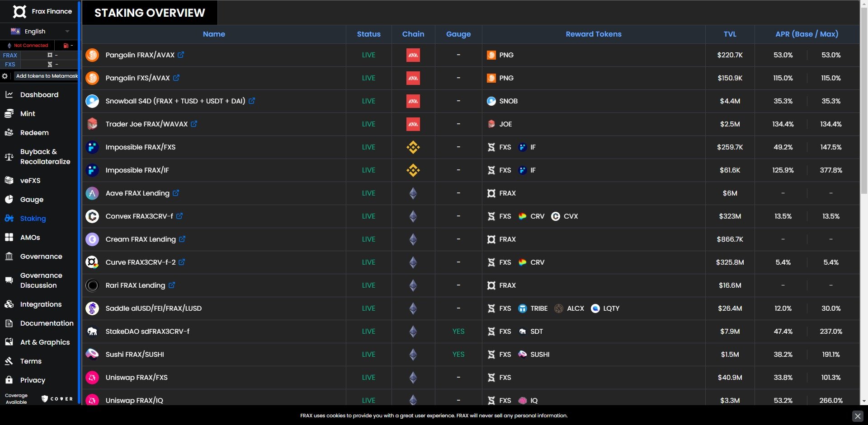The height and width of the screenshot is (425, 868).
Task: Go to Dashboard in sidebar
Action: (39, 94)
